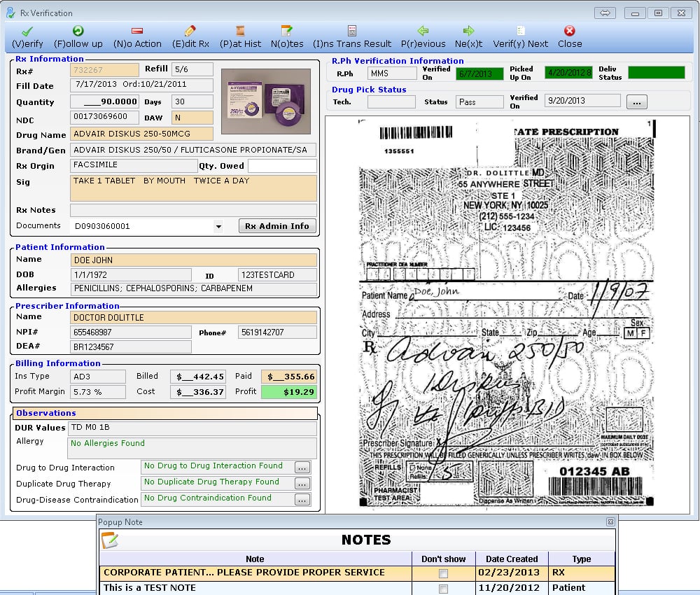The width and height of the screenshot is (700, 595).
Task: Tick Don't show for CORPORATE PATIENT note
Action: 443,573
